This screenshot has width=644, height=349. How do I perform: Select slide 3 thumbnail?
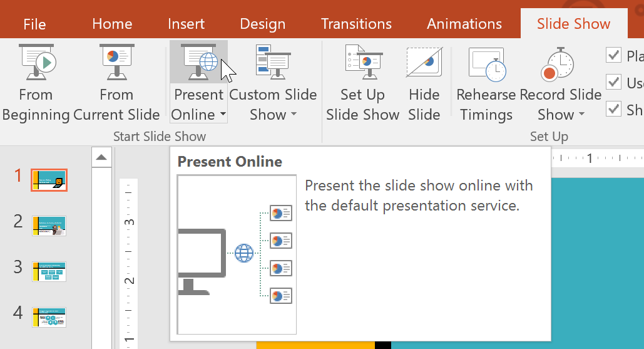tap(49, 271)
